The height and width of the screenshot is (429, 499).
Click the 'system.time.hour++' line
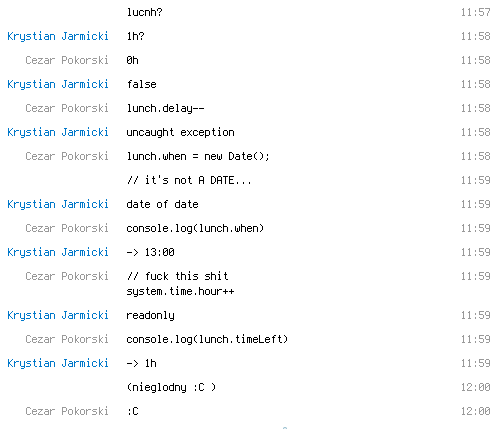pos(180,292)
